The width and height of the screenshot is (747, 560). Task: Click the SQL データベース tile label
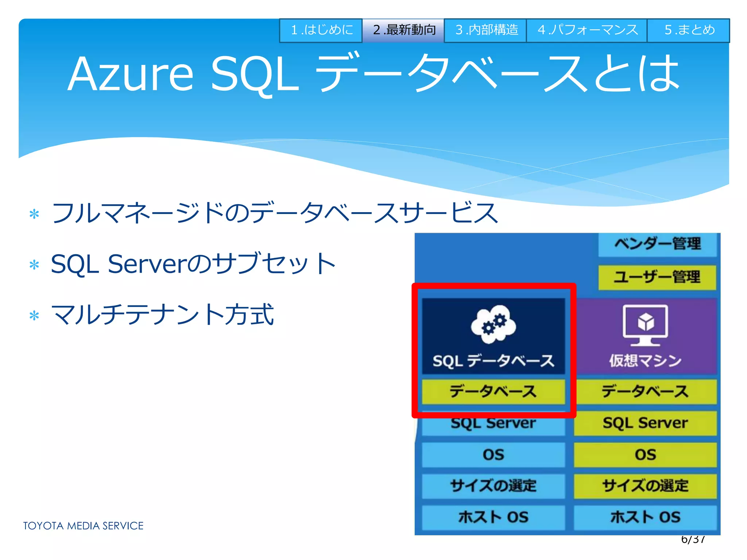[494, 361]
